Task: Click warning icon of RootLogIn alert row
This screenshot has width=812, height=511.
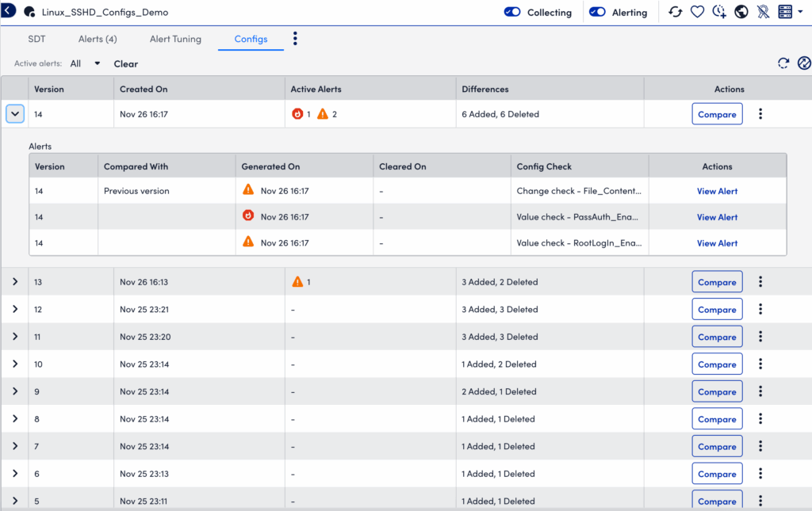Action: coord(248,241)
